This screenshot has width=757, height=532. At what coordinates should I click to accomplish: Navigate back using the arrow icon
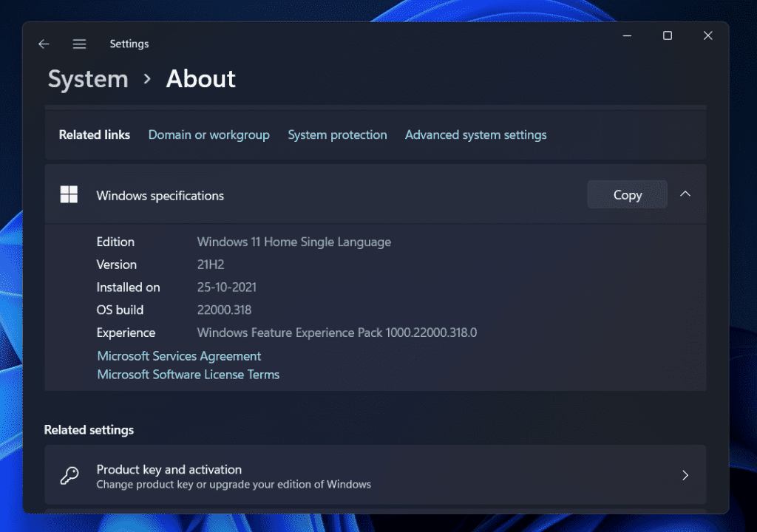click(x=44, y=44)
